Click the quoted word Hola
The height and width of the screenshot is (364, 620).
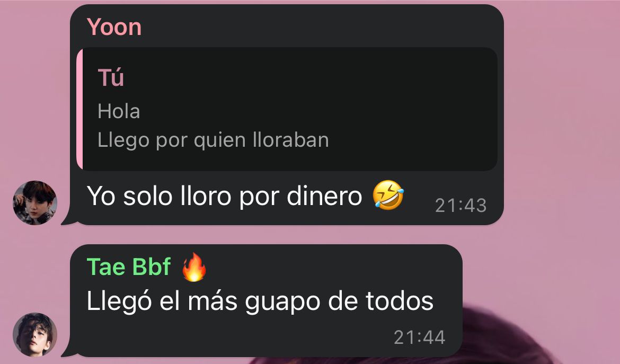click(x=119, y=111)
